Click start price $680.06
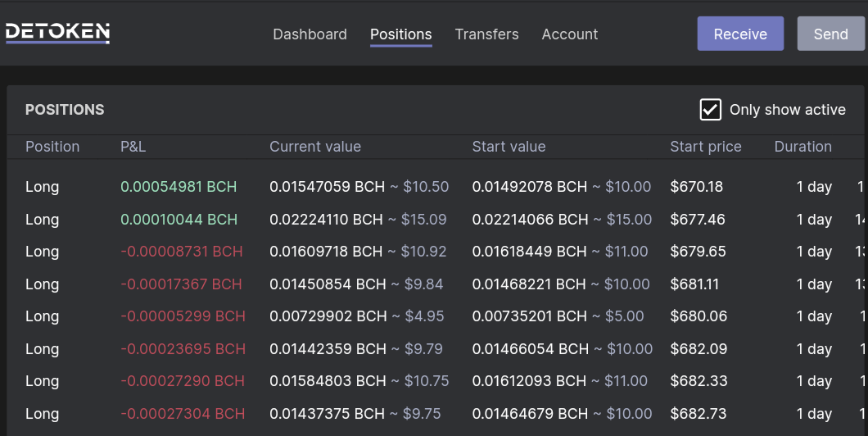Viewport: 868px width, 436px height. (698, 316)
